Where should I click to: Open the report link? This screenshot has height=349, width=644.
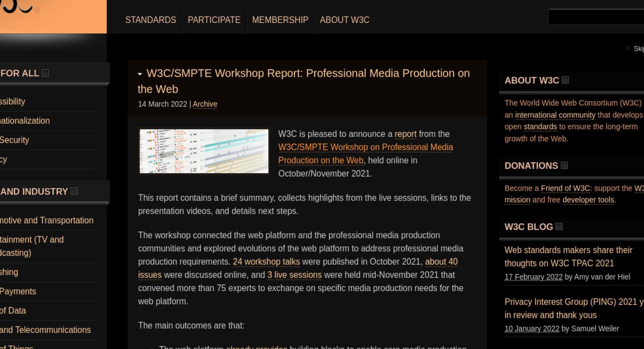(405, 134)
